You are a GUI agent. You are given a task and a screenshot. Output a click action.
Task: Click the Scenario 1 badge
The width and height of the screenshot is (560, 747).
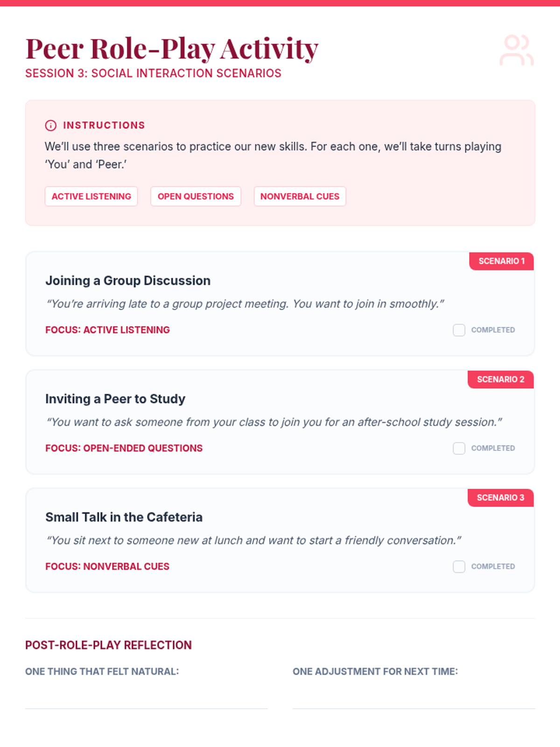coord(501,261)
